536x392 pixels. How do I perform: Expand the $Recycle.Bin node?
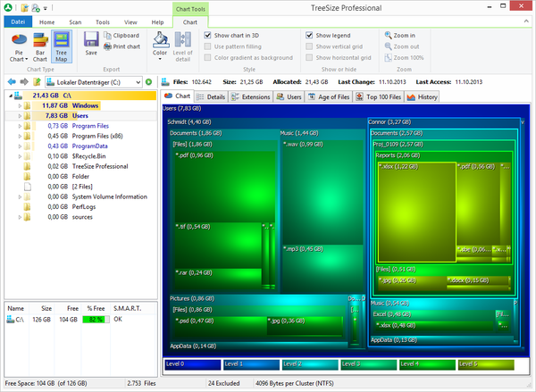point(20,156)
